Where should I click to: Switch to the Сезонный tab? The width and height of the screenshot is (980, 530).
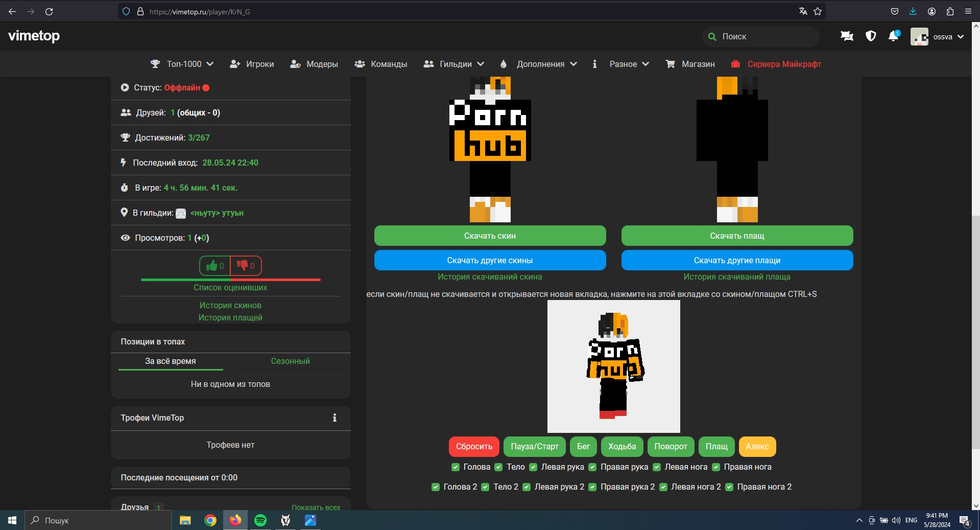pos(290,361)
